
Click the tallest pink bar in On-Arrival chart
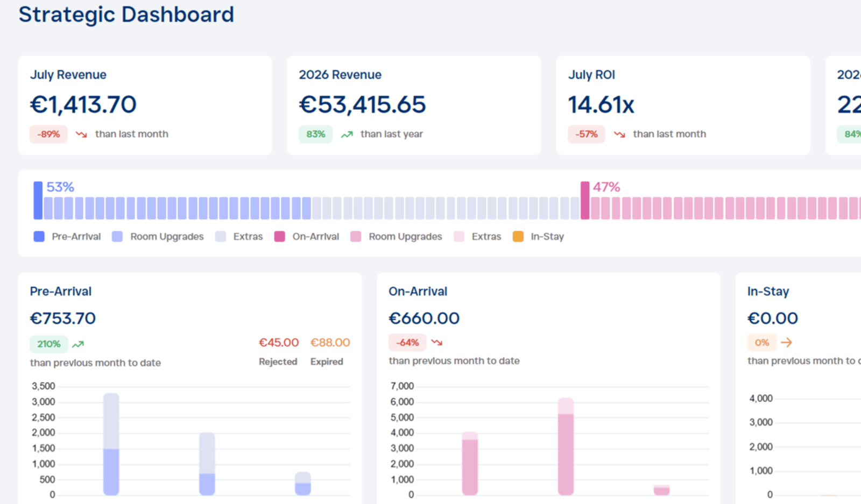[566, 446]
